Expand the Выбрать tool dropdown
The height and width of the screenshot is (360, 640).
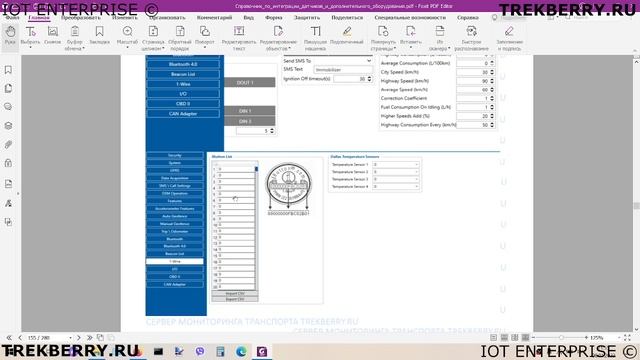coord(30,48)
